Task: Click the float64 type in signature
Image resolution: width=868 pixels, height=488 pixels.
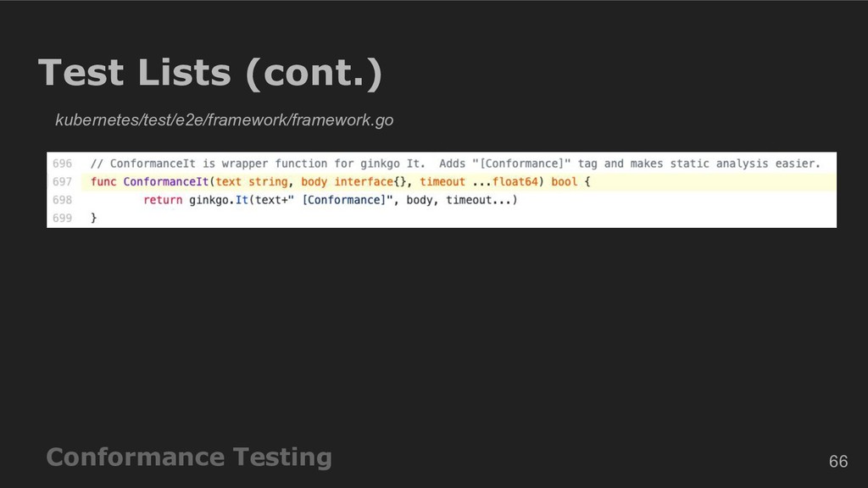Action: pos(515,182)
